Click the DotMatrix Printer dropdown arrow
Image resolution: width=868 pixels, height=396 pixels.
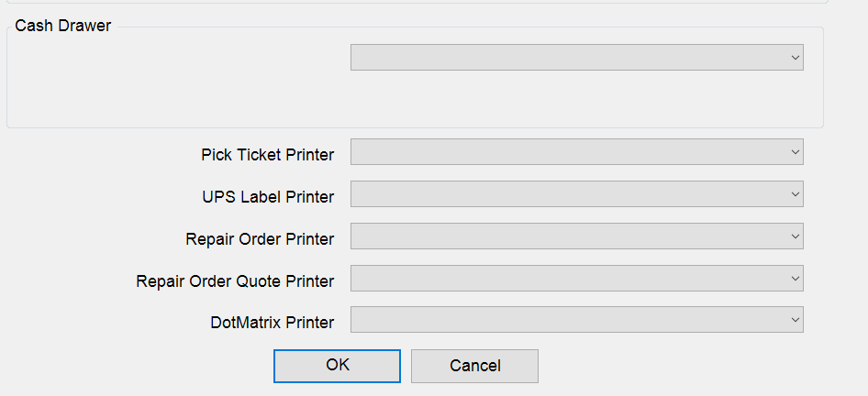pos(795,320)
